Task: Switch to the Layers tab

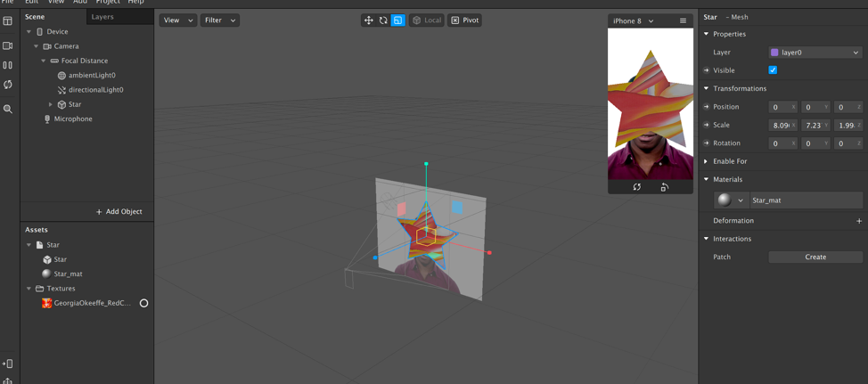Action: point(102,17)
